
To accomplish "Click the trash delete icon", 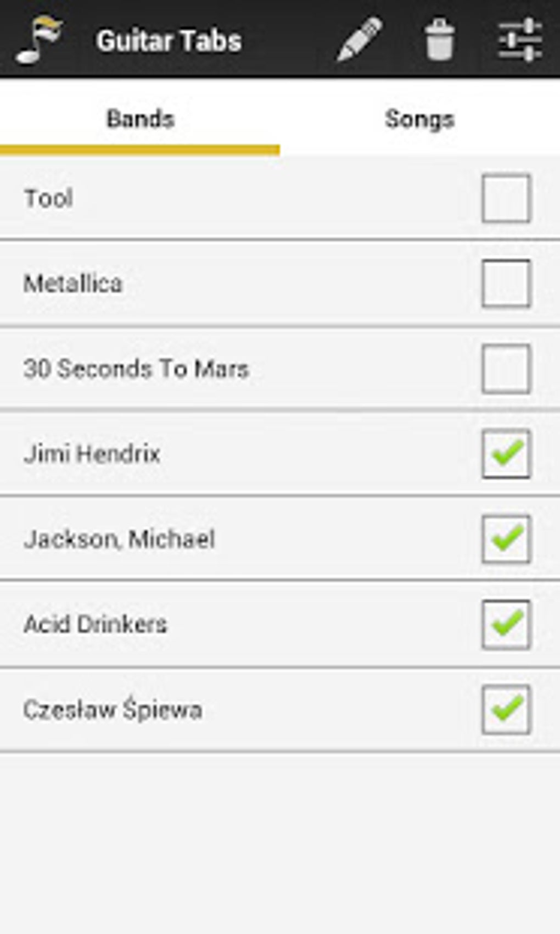I will pos(439,40).
